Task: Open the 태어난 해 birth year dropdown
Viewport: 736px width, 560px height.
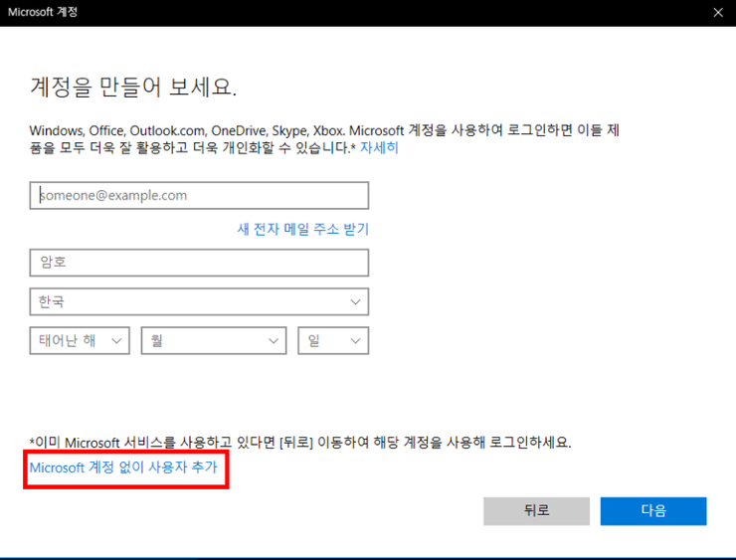Action: (80, 340)
